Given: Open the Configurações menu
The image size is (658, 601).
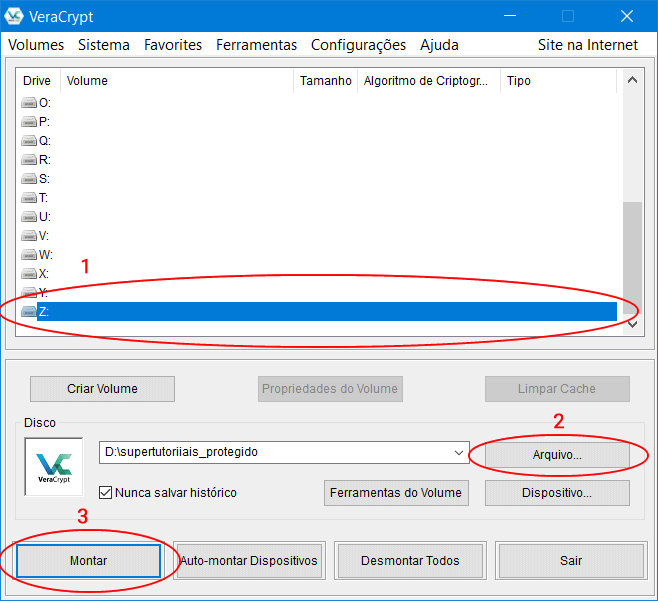Looking at the screenshot, I should pos(358,45).
